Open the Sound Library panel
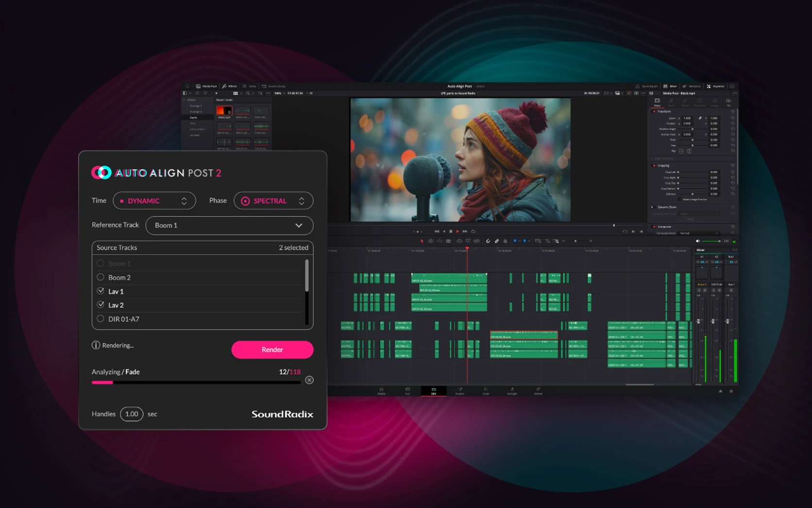Image resolution: width=812 pixels, height=508 pixels. [274, 86]
